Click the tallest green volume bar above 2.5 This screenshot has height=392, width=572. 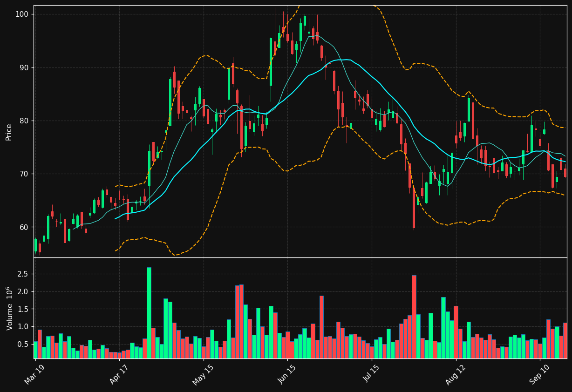[149, 313]
